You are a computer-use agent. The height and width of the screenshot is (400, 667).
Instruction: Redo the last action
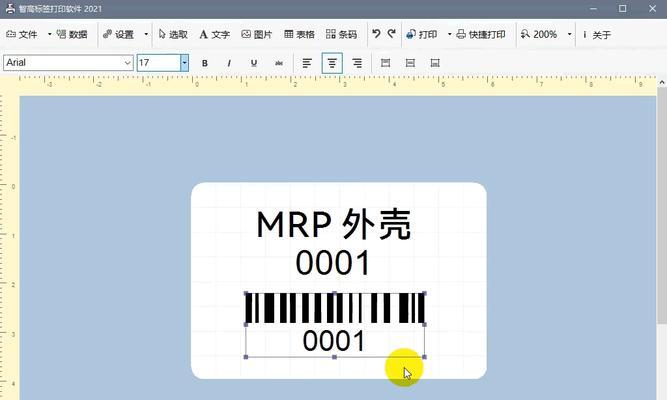(x=392, y=34)
